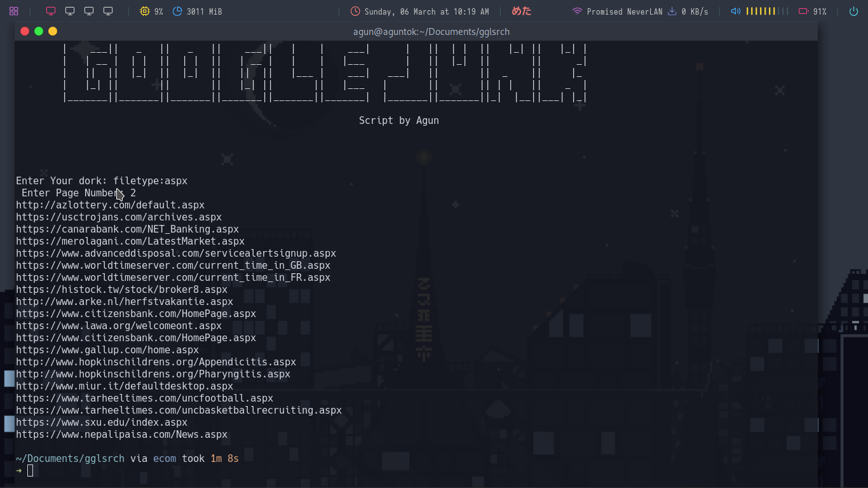Open the worldtimeserver current_time_in_FR URL
The height and width of the screenshot is (488, 868).
click(x=173, y=278)
